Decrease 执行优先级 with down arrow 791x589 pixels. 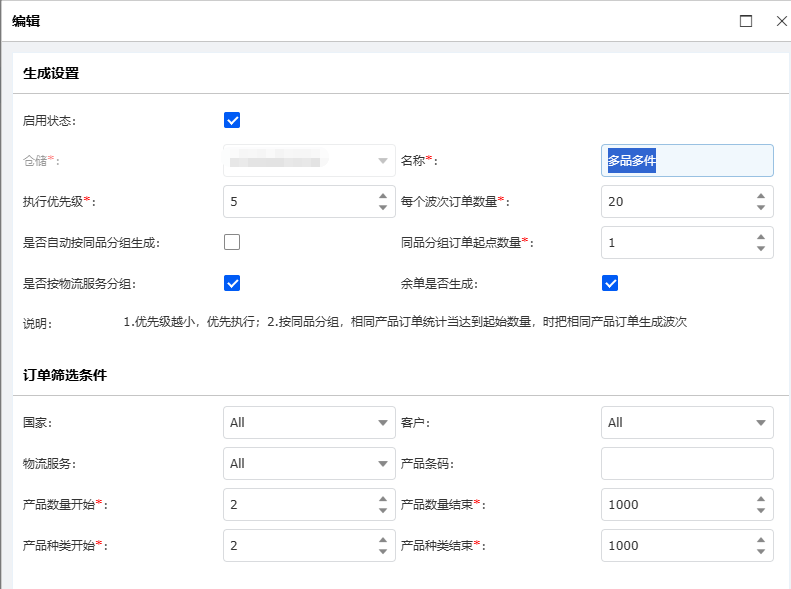tap(383, 207)
